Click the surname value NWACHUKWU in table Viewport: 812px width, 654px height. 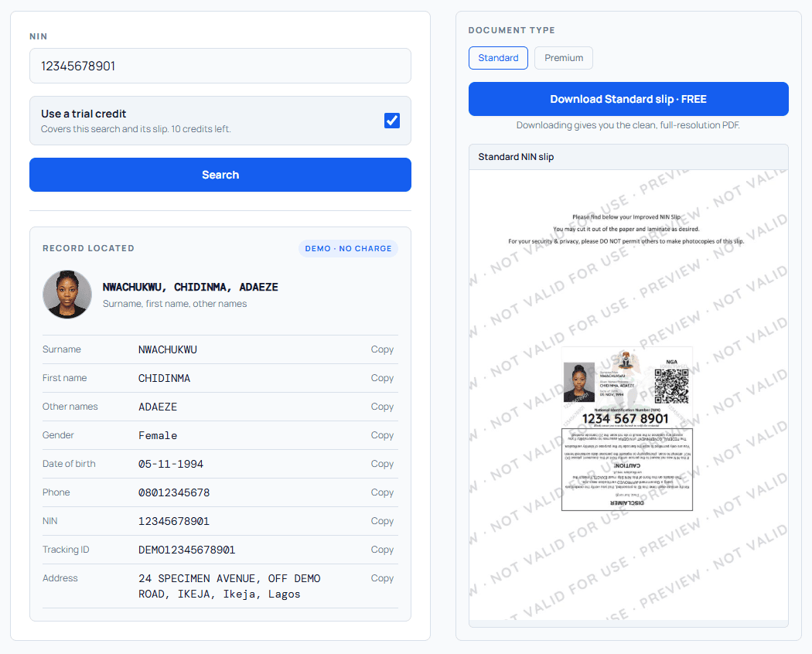(x=167, y=350)
